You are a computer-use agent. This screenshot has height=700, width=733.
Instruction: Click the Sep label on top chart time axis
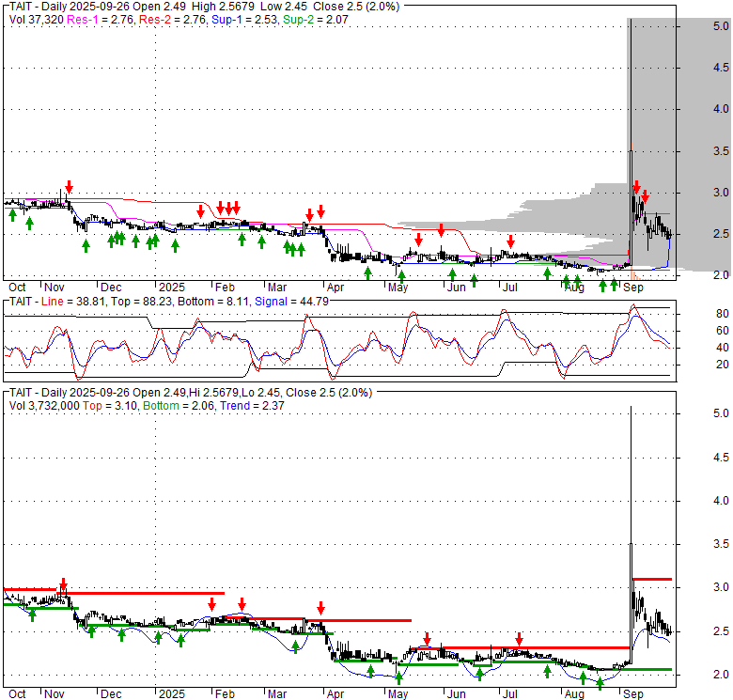[x=633, y=288]
